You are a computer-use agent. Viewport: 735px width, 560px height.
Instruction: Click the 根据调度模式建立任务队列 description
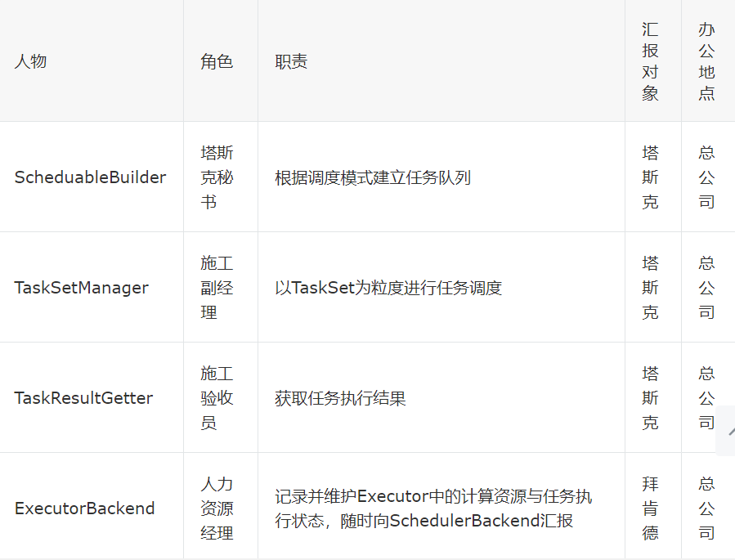tap(373, 177)
